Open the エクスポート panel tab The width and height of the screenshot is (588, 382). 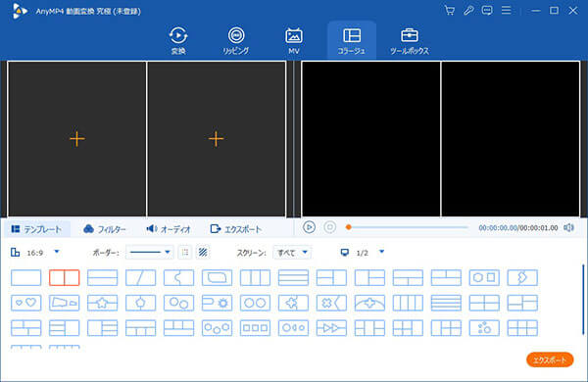[236, 229]
